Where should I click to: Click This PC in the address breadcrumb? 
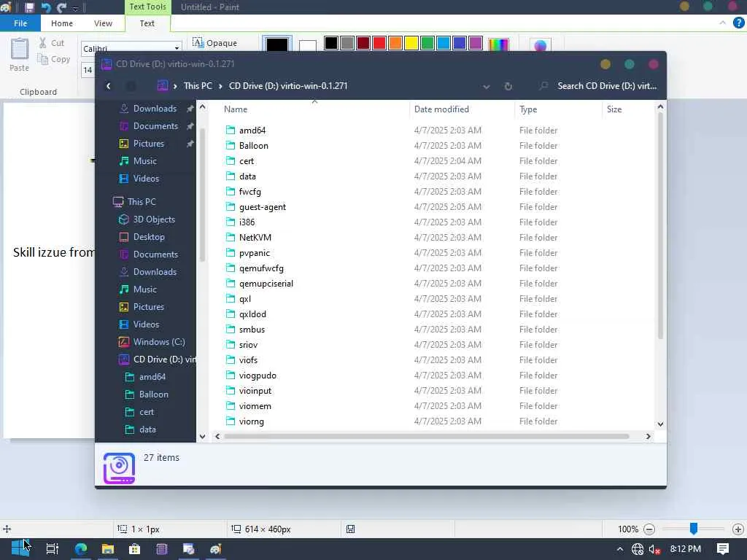coord(198,86)
